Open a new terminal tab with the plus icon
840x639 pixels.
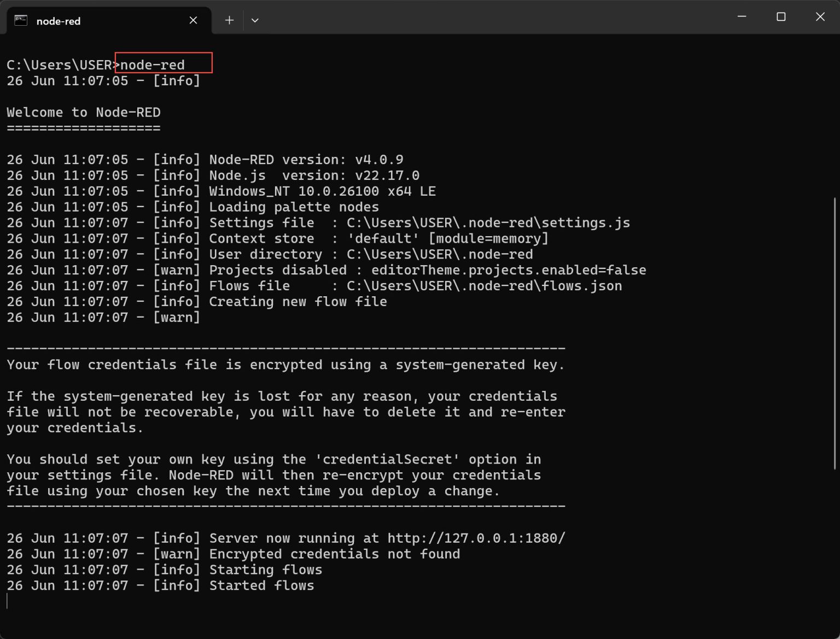point(229,20)
